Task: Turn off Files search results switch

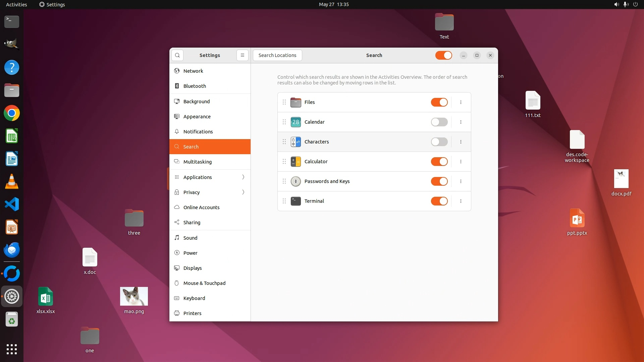Action: click(439, 102)
